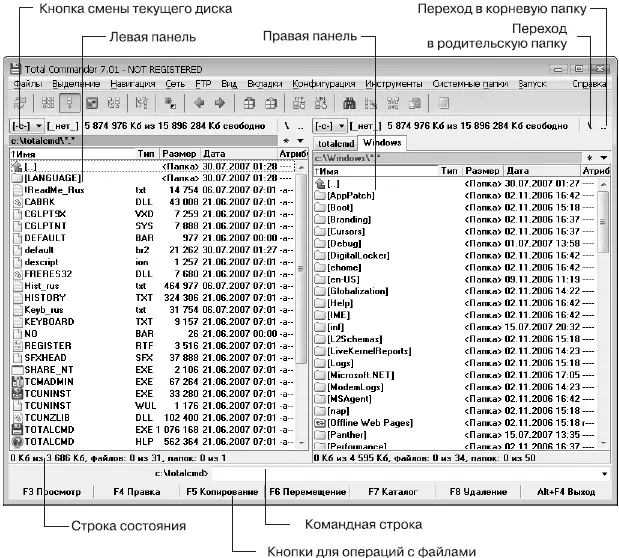Click Alt+F4 Выход button
Viewport: 619px width, 558px height.
pos(566,492)
